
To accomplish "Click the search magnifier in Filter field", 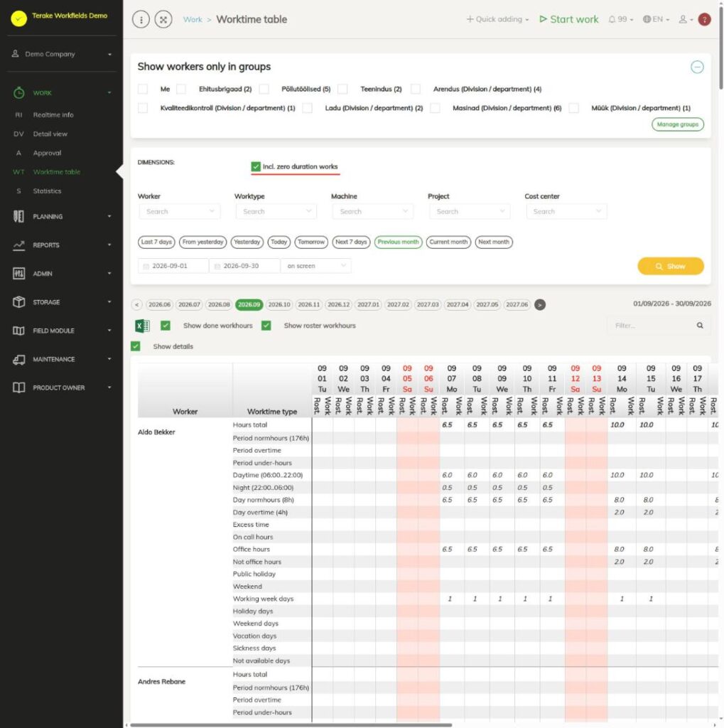I will click(700, 326).
